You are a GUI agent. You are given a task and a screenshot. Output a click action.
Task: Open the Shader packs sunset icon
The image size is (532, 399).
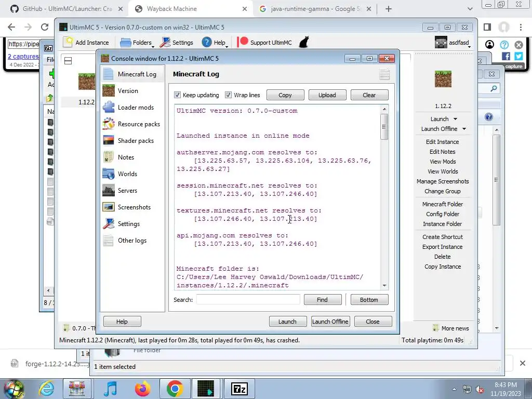tap(108, 140)
